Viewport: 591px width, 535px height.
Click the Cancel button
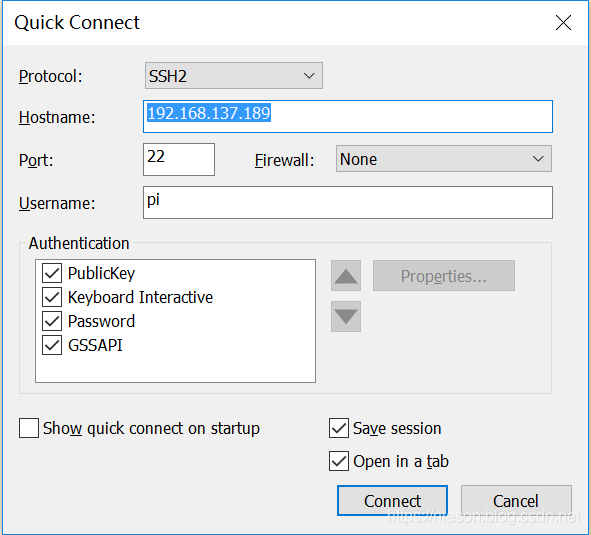click(516, 501)
